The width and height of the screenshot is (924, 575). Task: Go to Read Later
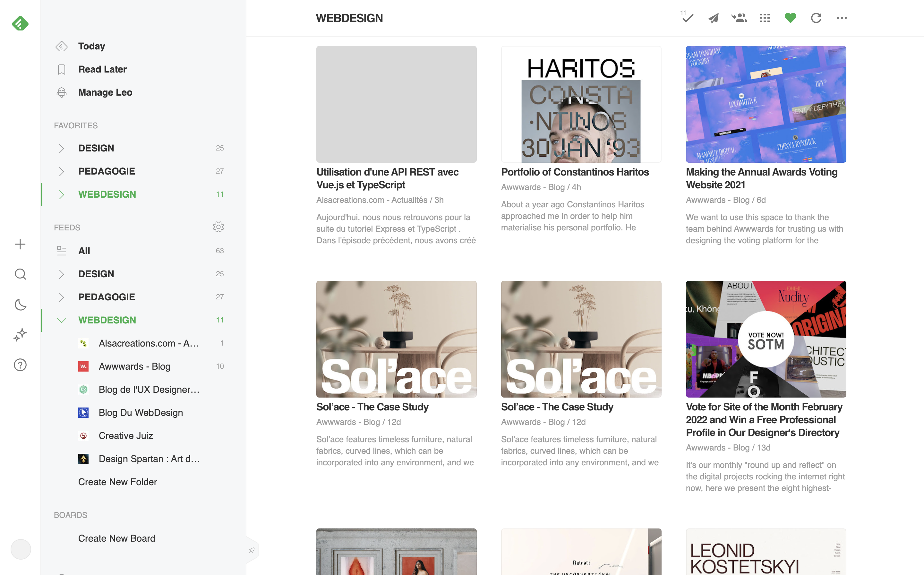coord(102,69)
